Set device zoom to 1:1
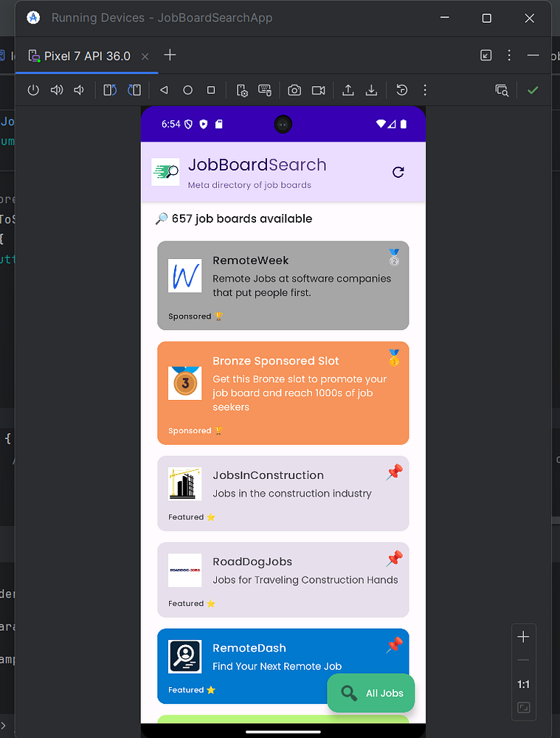The width and height of the screenshot is (560, 738). click(523, 684)
